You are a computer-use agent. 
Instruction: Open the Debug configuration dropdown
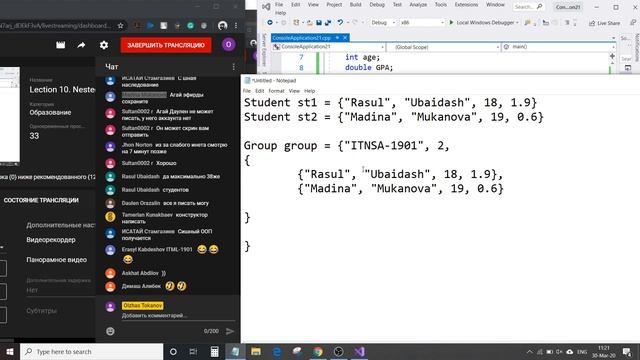click(x=383, y=22)
